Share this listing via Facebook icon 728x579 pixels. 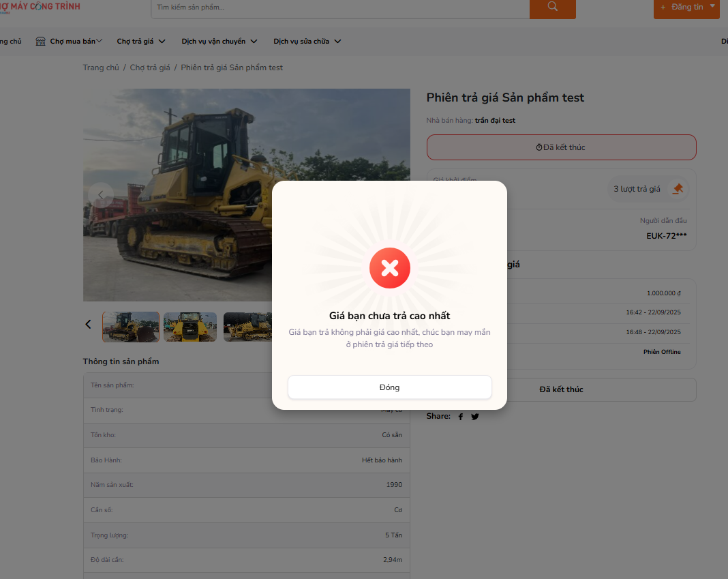(x=460, y=417)
